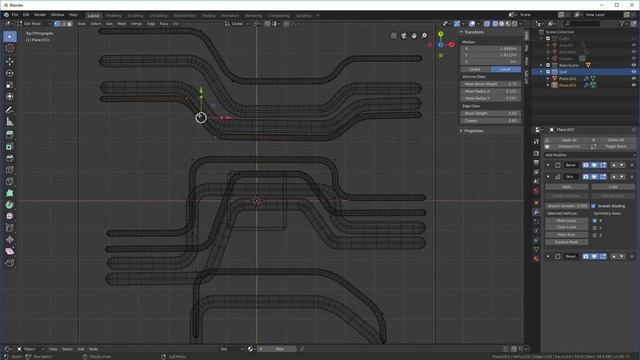The height and width of the screenshot is (360, 640).
Task: Expand Plane.002 in the outliner
Action: click(548, 78)
